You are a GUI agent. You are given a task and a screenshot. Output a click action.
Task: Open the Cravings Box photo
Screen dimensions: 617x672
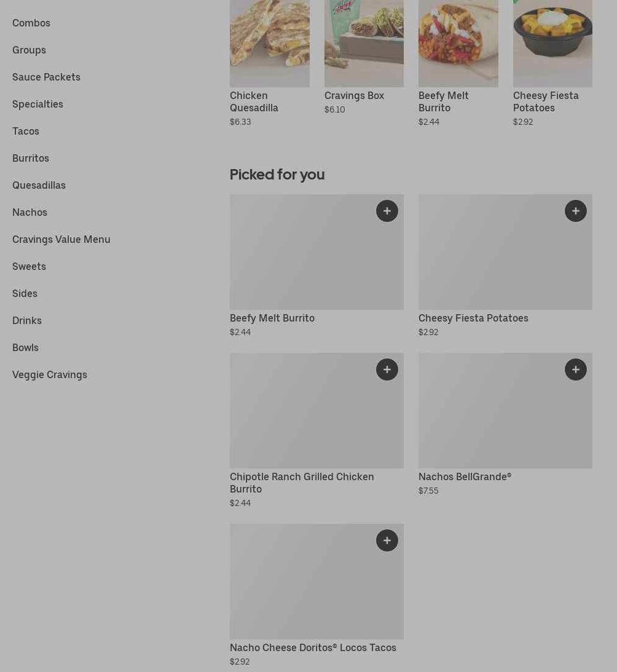tap(364, 43)
